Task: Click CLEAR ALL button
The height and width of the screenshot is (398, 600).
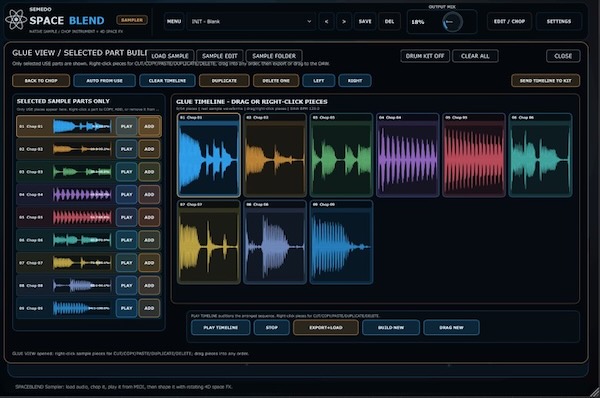Action: (x=475, y=56)
